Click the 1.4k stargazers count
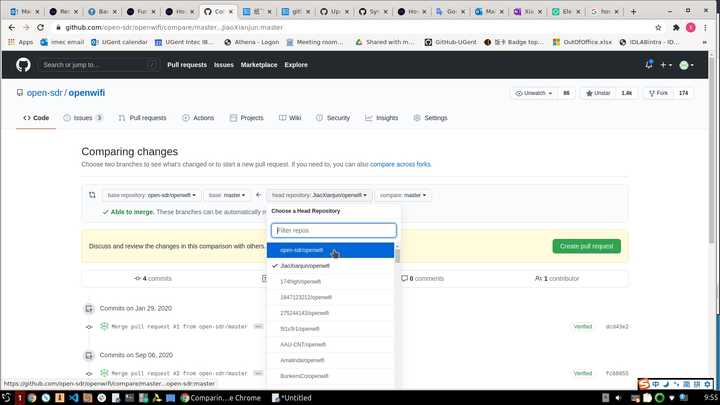 point(626,93)
